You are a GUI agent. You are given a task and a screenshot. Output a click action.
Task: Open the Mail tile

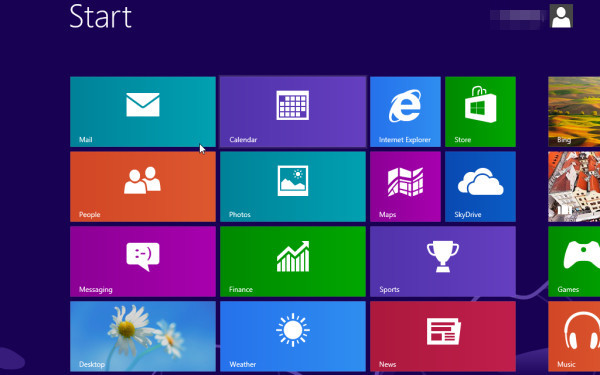point(143,112)
